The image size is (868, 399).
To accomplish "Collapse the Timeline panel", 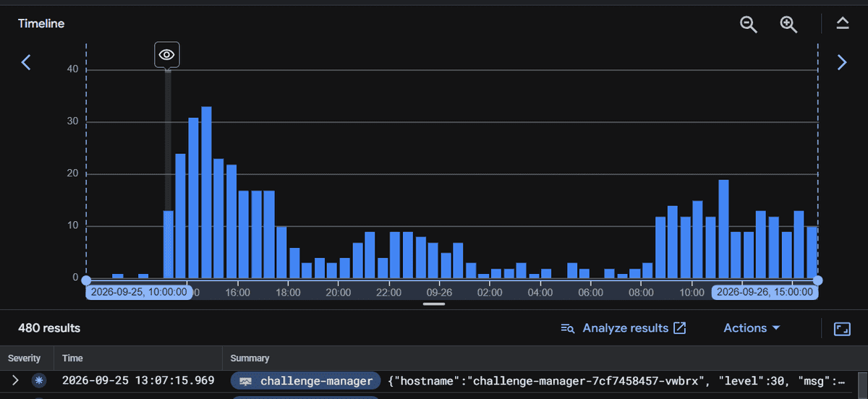I will [842, 24].
